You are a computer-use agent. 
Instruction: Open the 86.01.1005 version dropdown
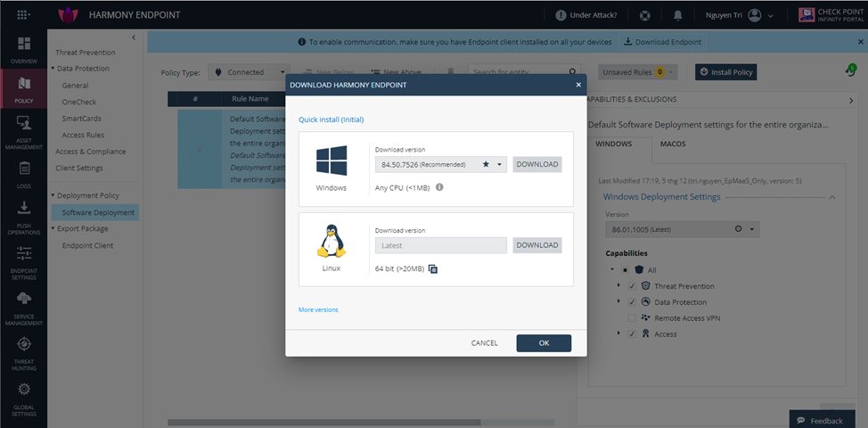[x=752, y=229]
